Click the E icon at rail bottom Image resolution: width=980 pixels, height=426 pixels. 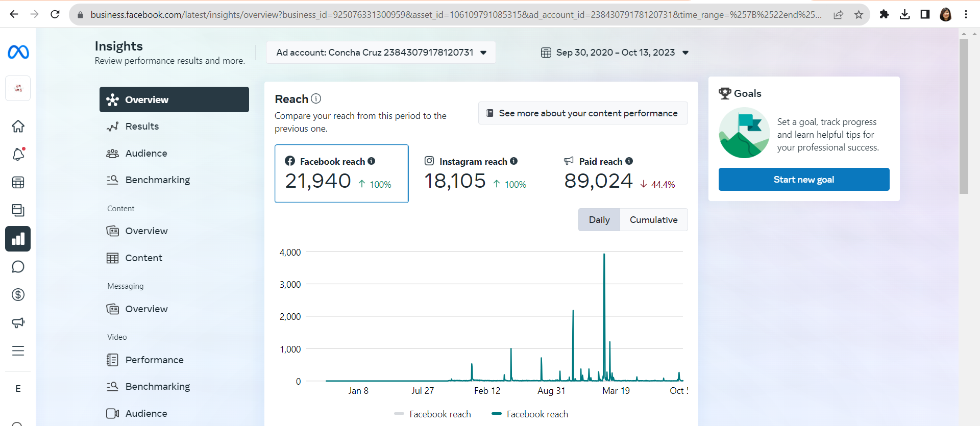pos(18,389)
